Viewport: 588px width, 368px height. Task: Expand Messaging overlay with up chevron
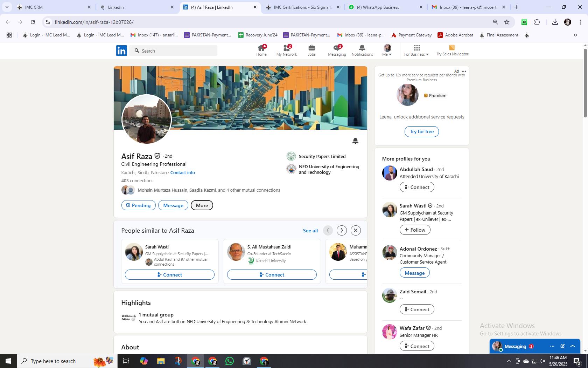click(573, 346)
